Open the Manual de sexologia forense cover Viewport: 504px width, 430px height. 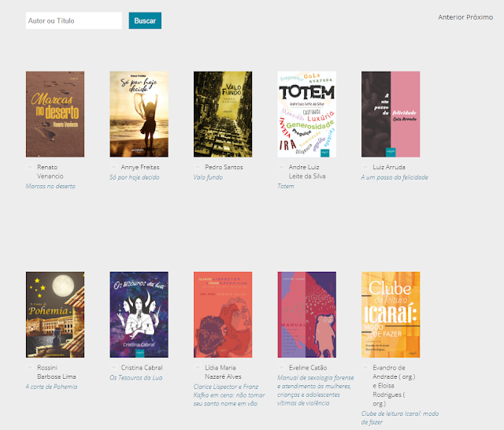click(306, 315)
